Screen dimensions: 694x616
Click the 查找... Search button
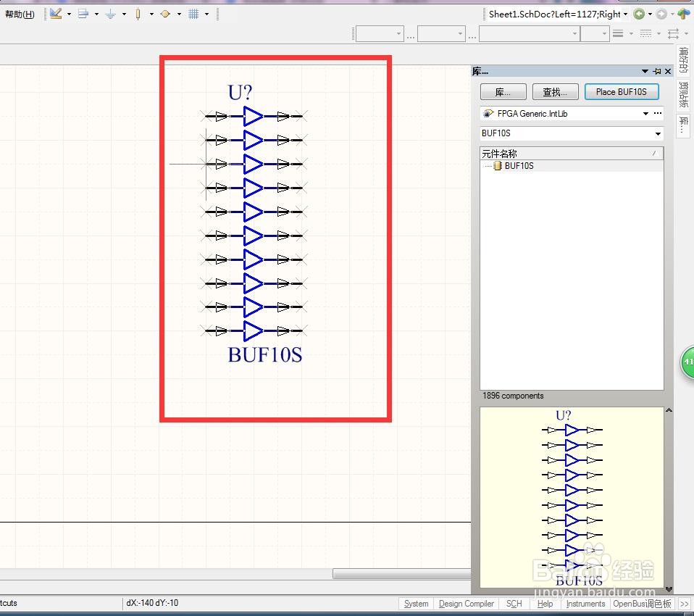tap(556, 92)
